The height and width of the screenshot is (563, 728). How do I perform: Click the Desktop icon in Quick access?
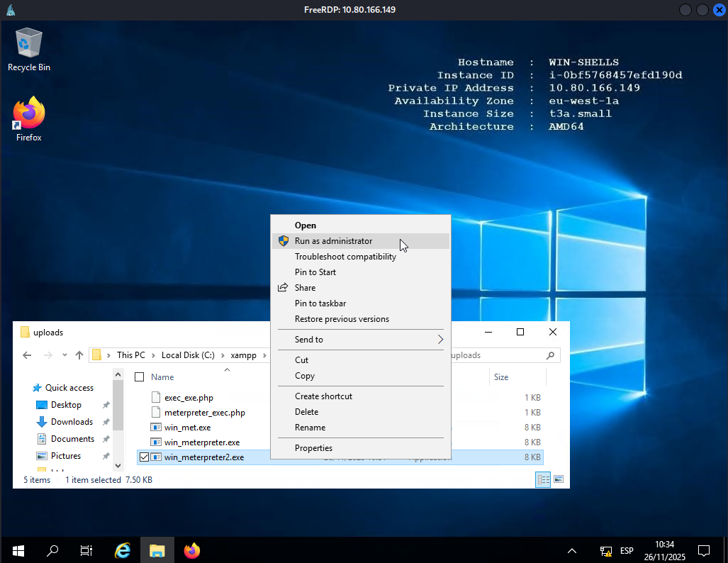[42, 405]
